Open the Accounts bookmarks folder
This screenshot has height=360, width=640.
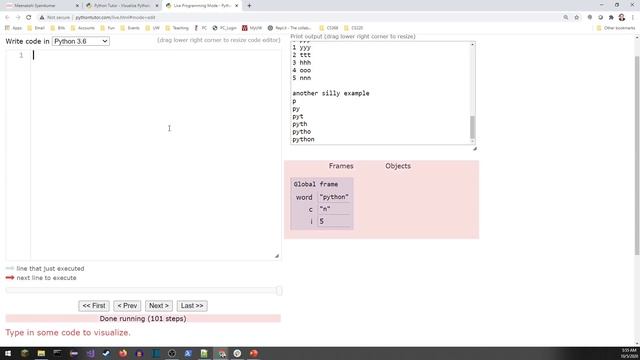coord(82,28)
